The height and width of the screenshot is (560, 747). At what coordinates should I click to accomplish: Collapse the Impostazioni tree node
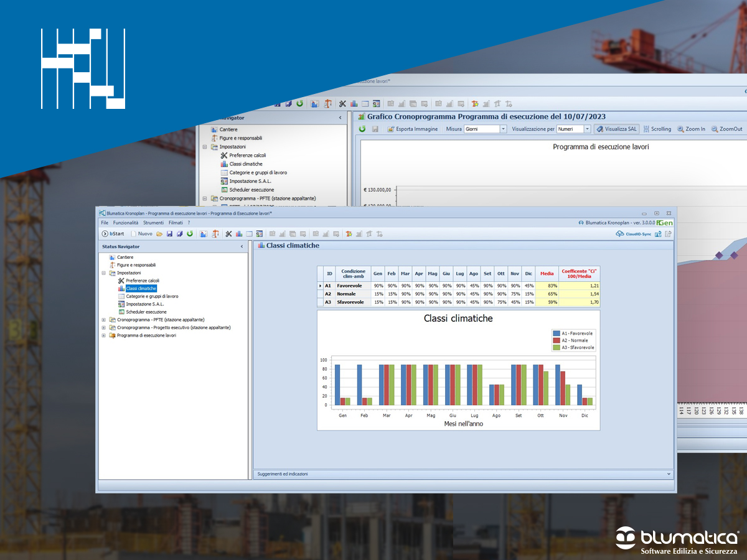[104, 273]
